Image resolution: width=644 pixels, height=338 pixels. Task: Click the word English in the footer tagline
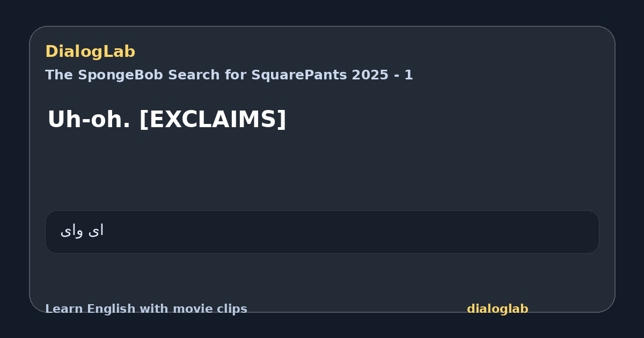(x=109, y=309)
